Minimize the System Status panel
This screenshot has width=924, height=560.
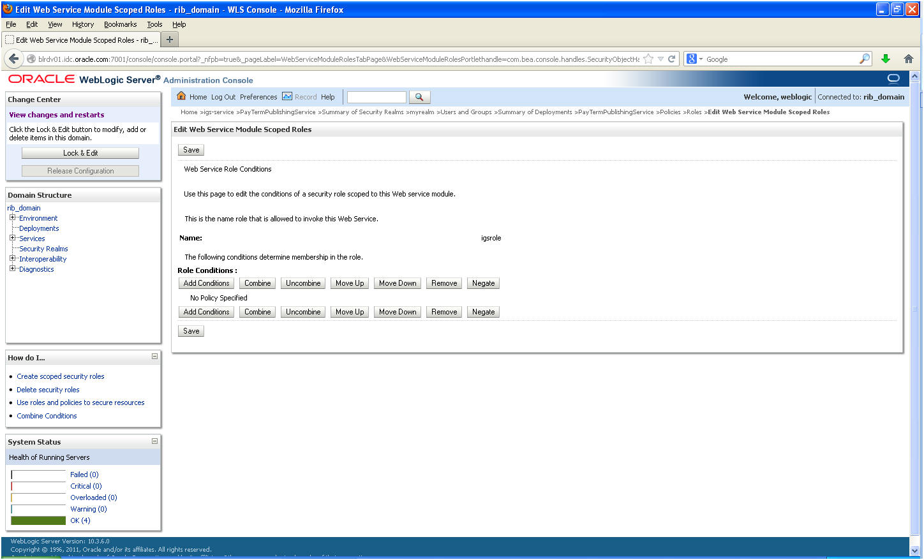pos(154,441)
